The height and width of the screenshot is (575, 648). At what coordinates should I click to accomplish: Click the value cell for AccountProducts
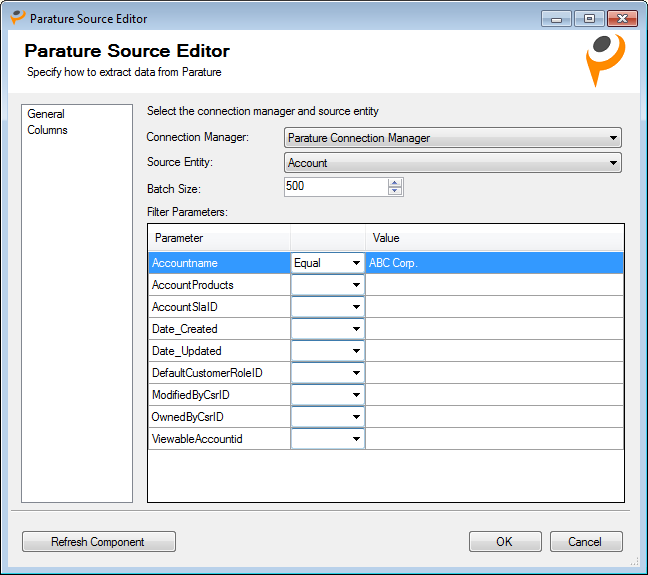point(494,285)
